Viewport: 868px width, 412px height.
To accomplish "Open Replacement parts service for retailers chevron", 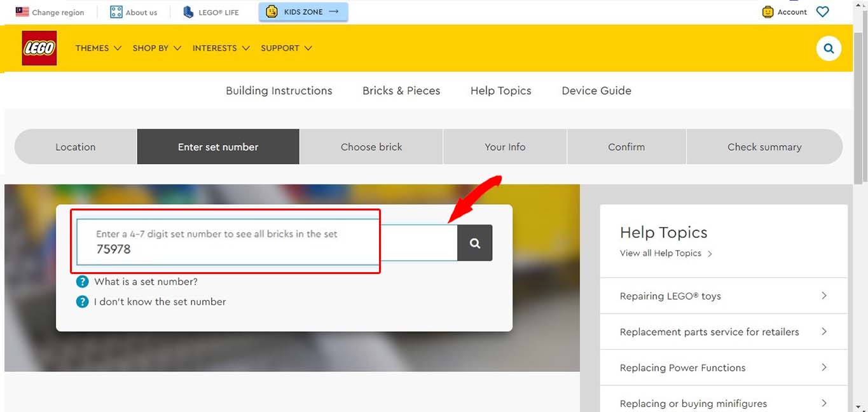I will click(824, 331).
